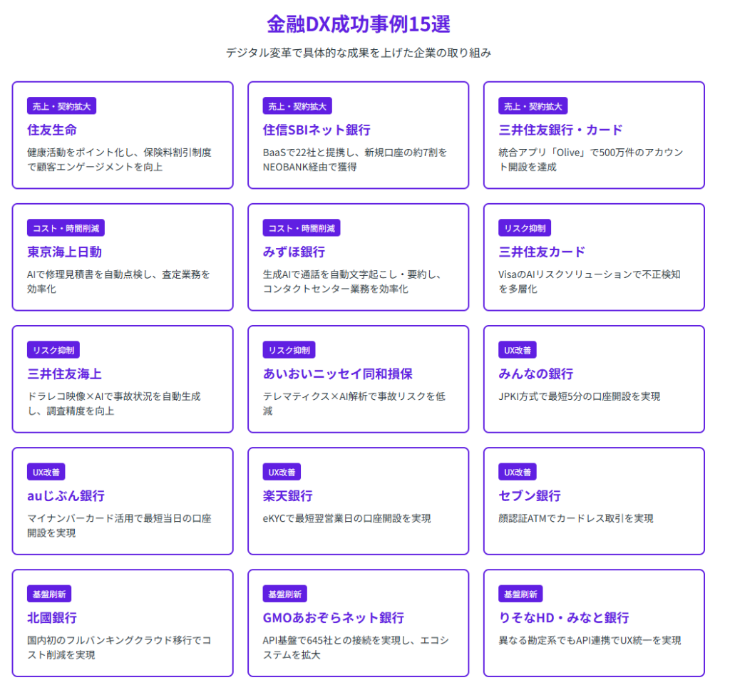Select the 三井住友海上 card title
The height and width of the screenshot is (700, 730).
pyautogui.click(x=64, y=374)
